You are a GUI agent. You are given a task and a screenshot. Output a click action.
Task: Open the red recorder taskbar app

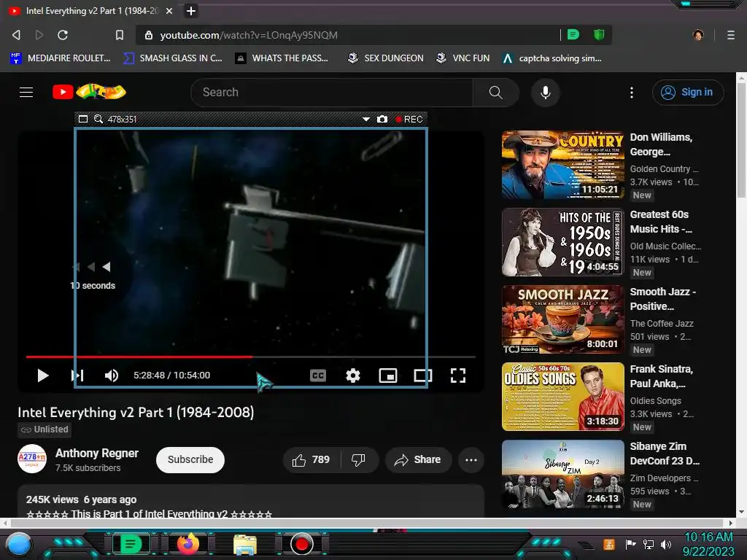point(301,544)
